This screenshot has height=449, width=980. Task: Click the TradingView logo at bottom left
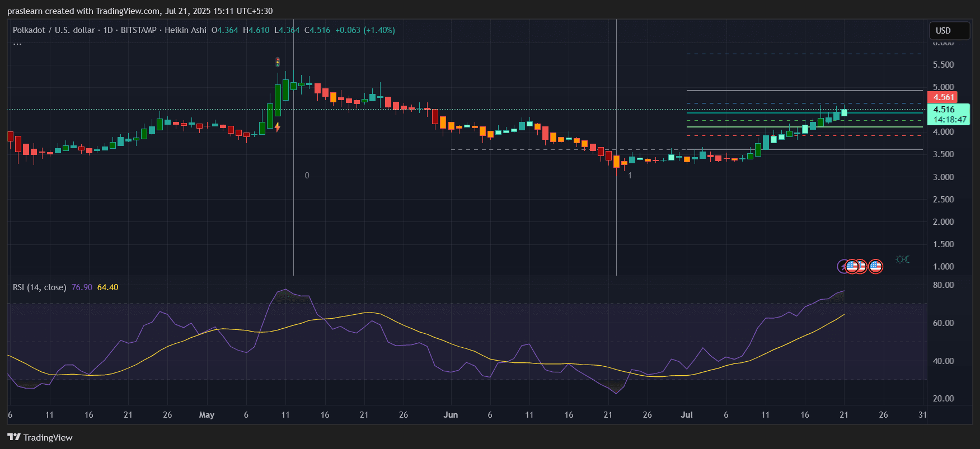coord(40,437)
